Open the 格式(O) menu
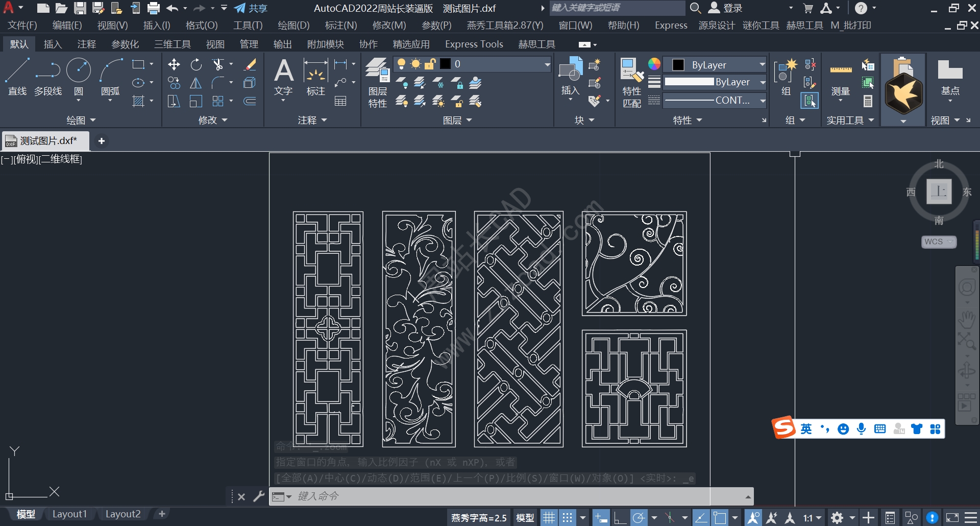This screenshot has width=980, height=526. [x=201, y=25]
